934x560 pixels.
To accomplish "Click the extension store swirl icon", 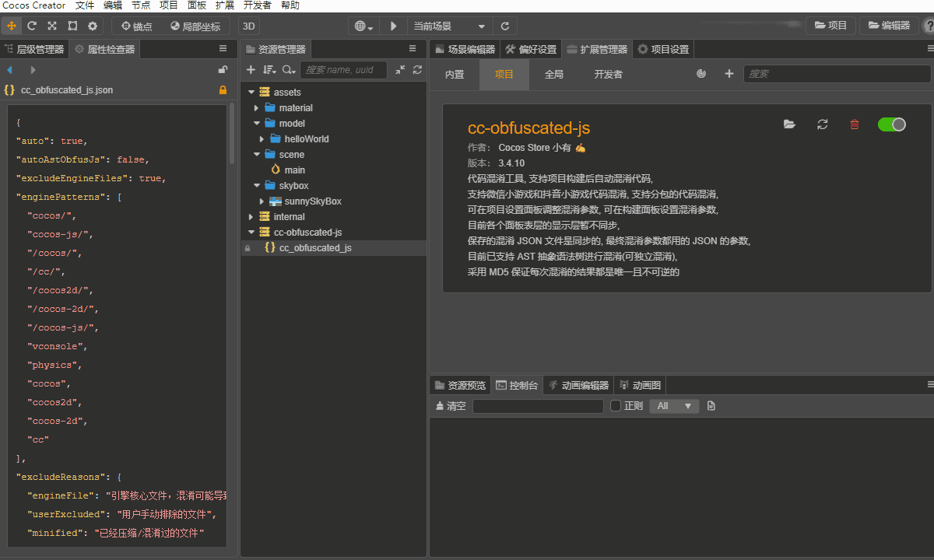I will 701,74.
